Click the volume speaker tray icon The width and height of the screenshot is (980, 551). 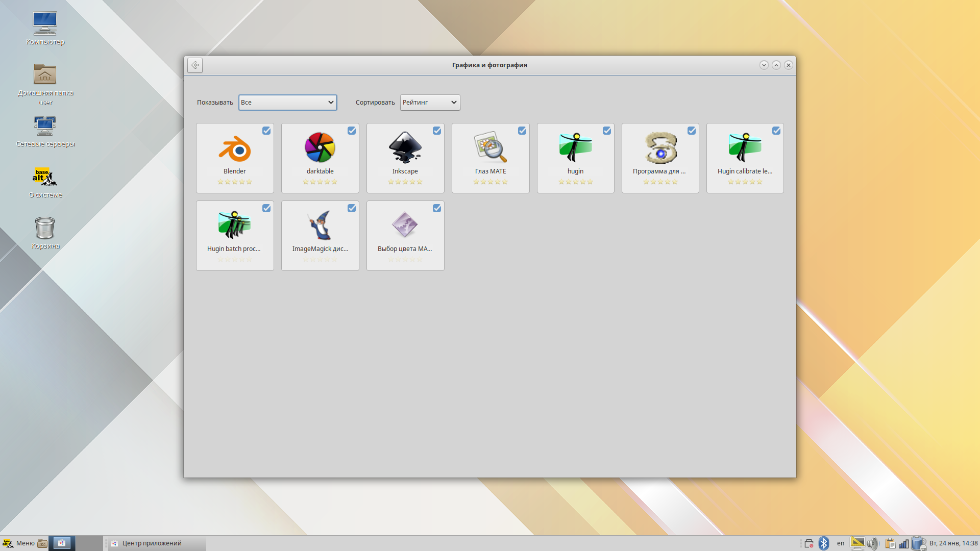[x=873, y=543]
